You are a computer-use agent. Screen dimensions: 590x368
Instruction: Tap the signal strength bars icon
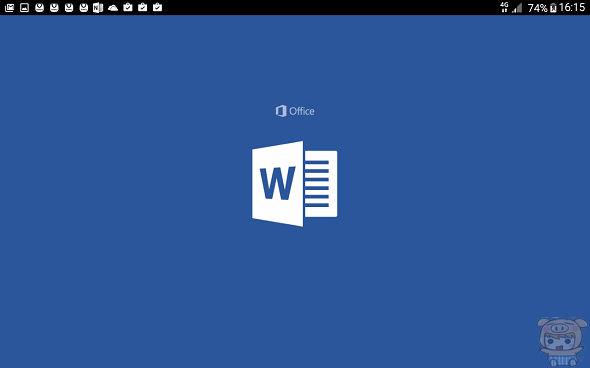click(517, 8)
